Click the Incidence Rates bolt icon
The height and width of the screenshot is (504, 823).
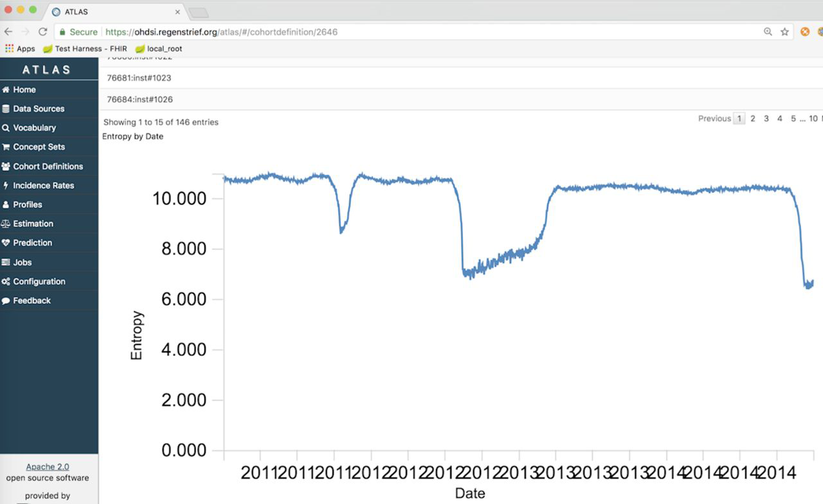pos(6,186)
